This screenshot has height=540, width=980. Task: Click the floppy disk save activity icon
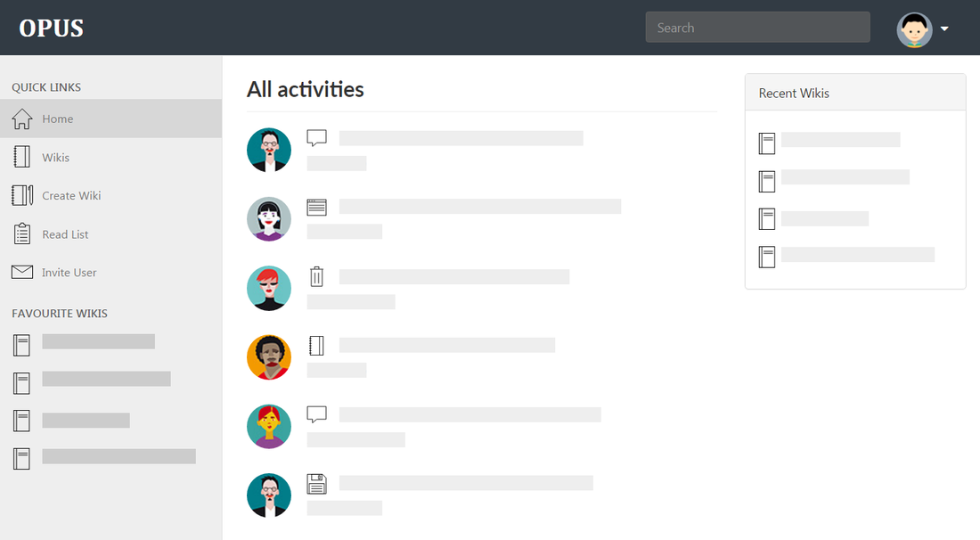click(316, 484)
